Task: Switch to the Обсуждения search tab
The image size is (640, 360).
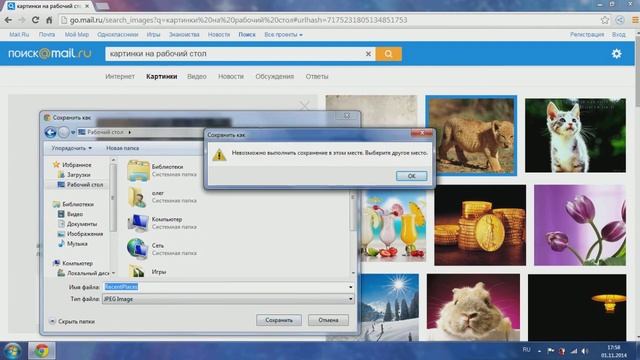Action: coord(274,76)
